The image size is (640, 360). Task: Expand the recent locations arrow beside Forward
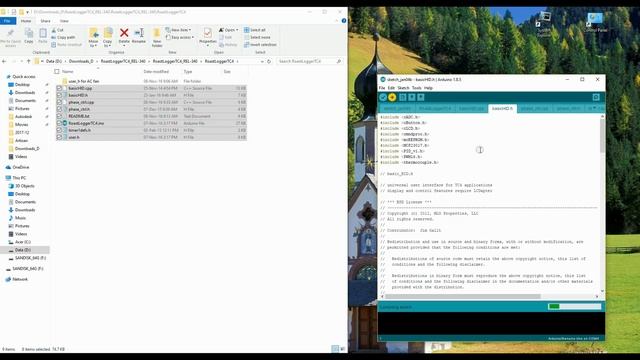(21, 61)
